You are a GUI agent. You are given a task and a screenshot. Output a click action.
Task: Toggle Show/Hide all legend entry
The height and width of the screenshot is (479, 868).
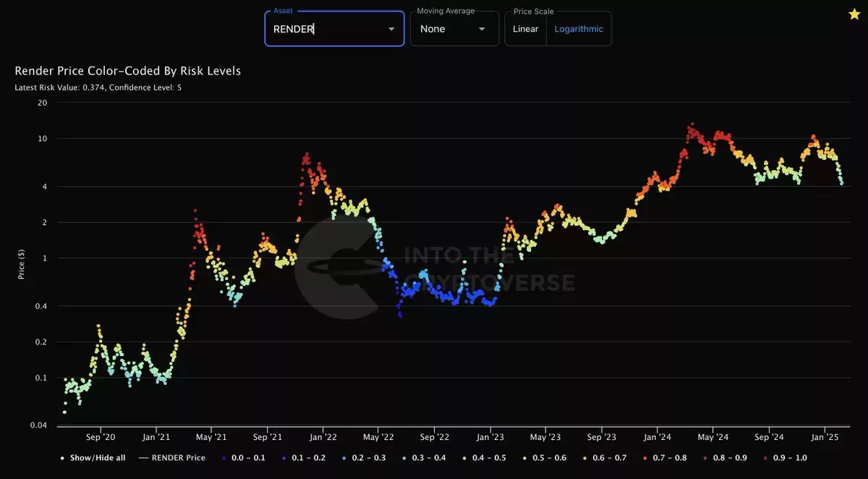point(93,458)
